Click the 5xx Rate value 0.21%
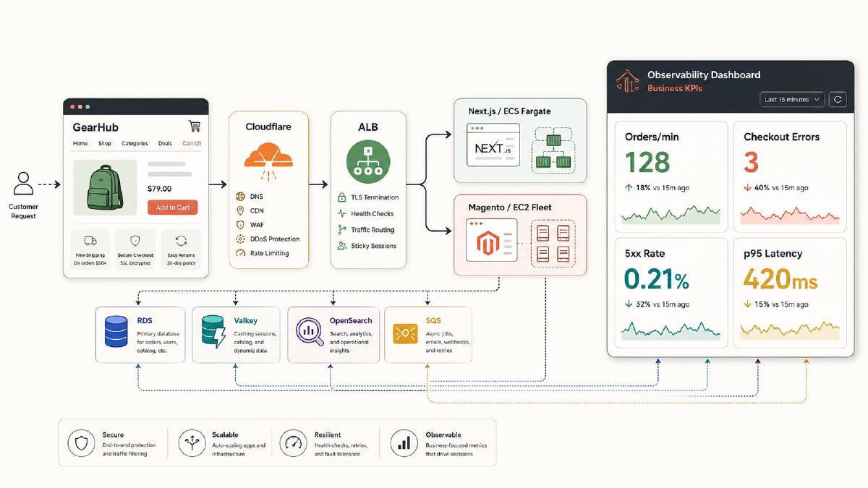This screenshot has width=868, height=488. coord(656,279)
